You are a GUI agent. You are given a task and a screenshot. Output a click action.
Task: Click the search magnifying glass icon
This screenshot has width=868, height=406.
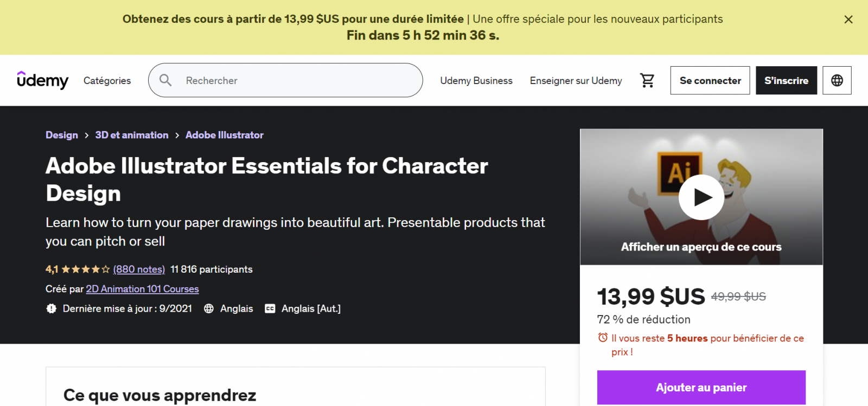(x=165, y=80)
